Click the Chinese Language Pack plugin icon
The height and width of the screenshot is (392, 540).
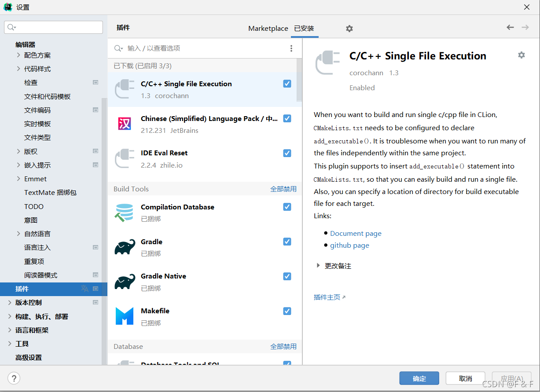click(x=125, y=124)
